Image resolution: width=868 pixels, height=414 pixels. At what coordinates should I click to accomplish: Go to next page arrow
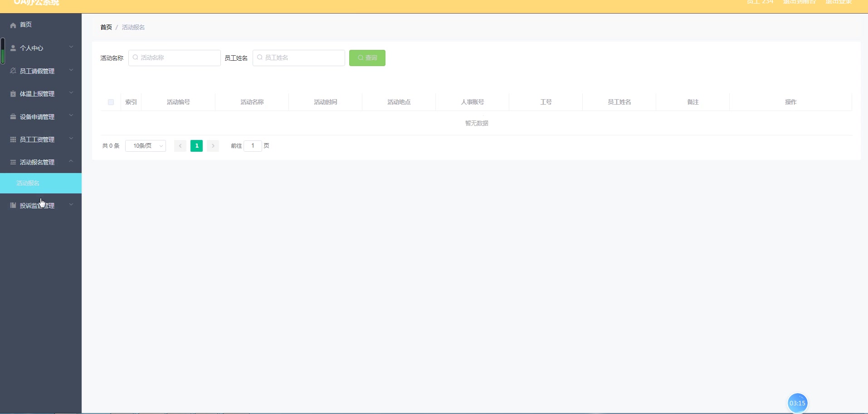pos(213,146)
